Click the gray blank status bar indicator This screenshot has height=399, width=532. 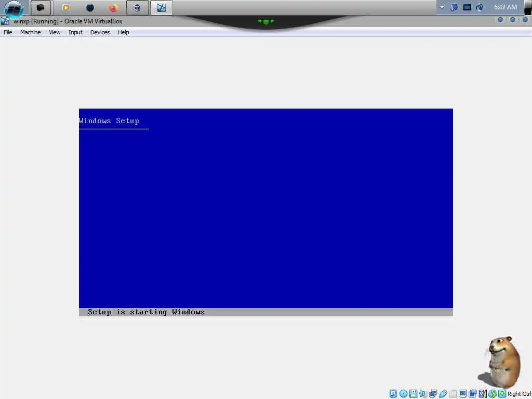click(453, 394)
